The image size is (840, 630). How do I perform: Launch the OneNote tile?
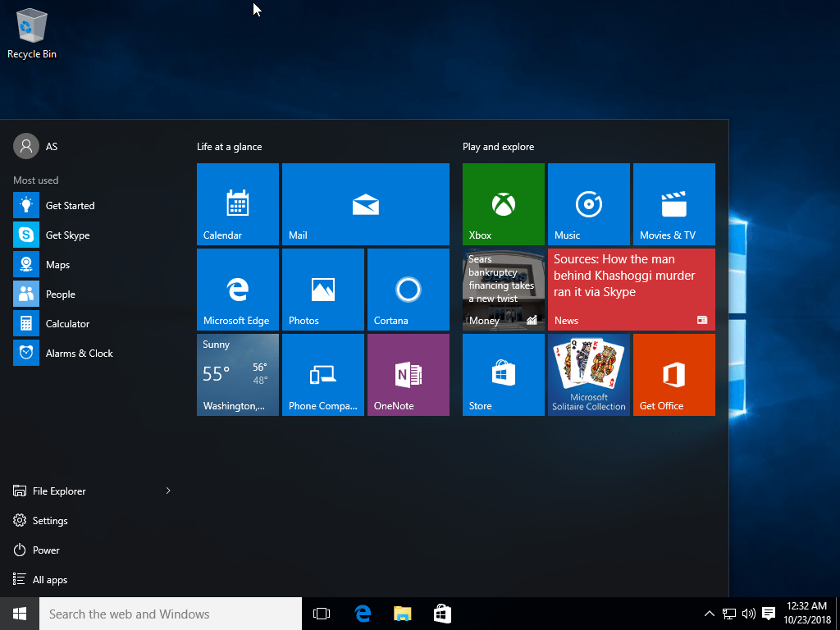point(409,374)
